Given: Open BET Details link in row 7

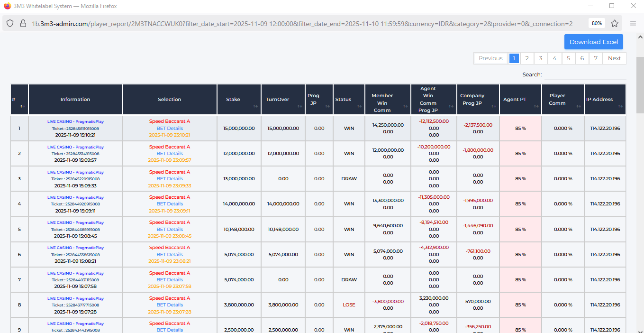Looking at the screenshot, I should click(170, 279).
